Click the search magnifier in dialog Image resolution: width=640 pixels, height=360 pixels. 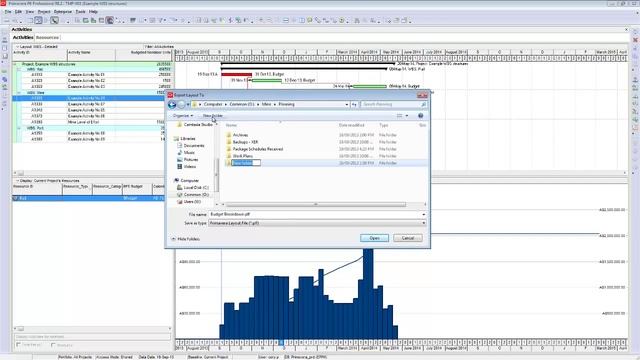click(x=423, y=104)
